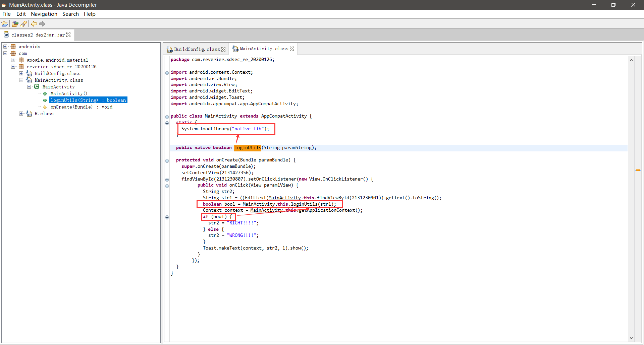The image size is (644, 345).
Task: Click the Search toolbar icon
Action: [x=23, y=24]
